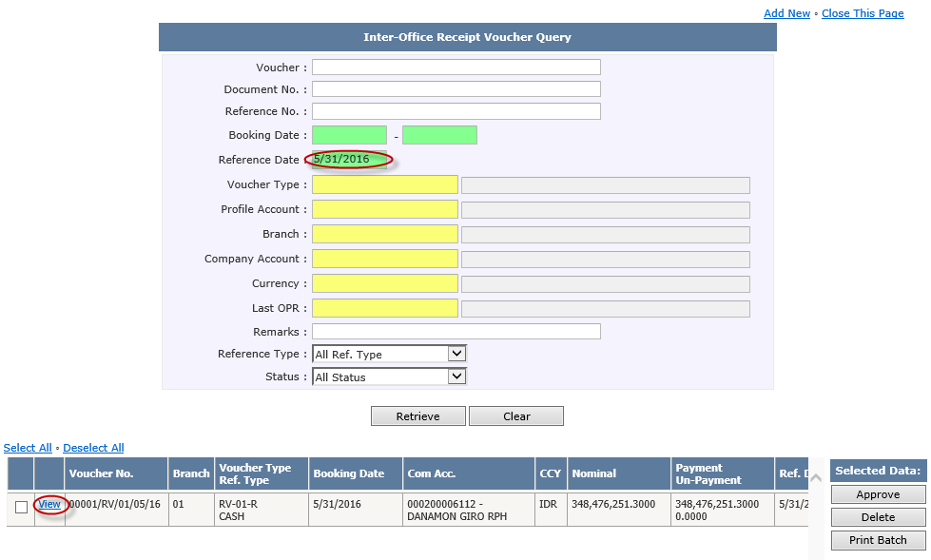The height and width of the screenshot is (560, 931).
Task: Click into the Document No. field
Action: [456, 89]
